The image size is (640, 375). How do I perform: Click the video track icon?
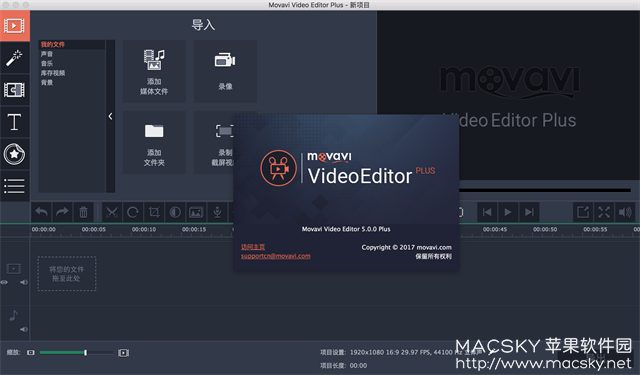13,268
